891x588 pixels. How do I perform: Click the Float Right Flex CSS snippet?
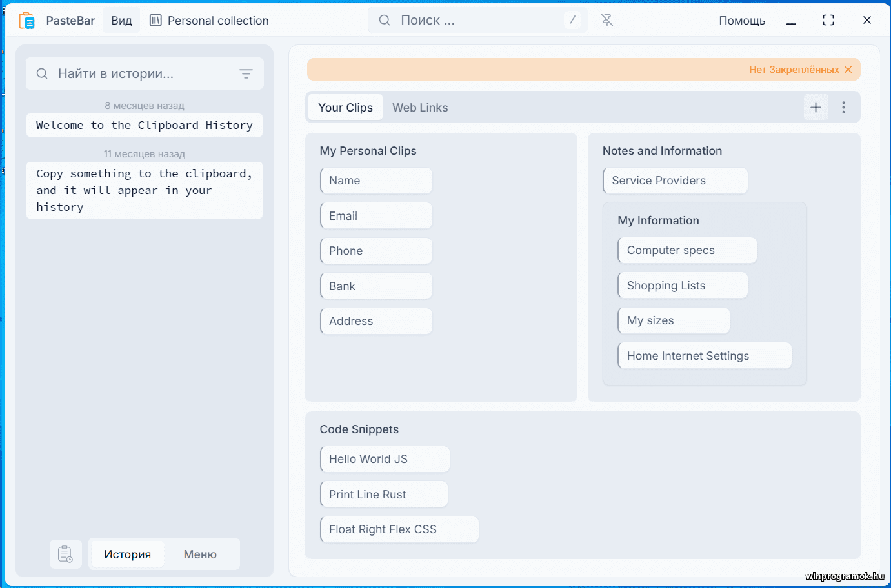pos(399,529)
